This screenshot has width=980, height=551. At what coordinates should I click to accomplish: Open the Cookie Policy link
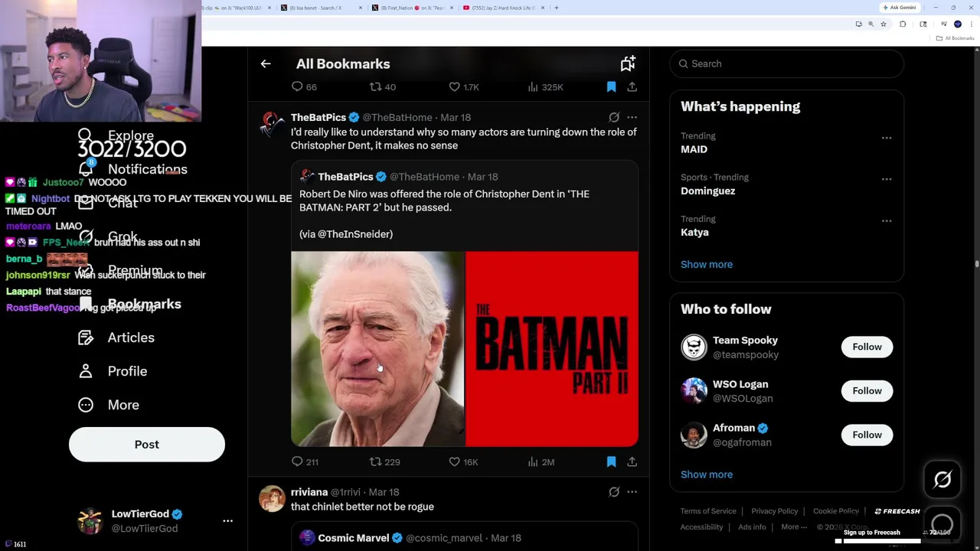836,511
